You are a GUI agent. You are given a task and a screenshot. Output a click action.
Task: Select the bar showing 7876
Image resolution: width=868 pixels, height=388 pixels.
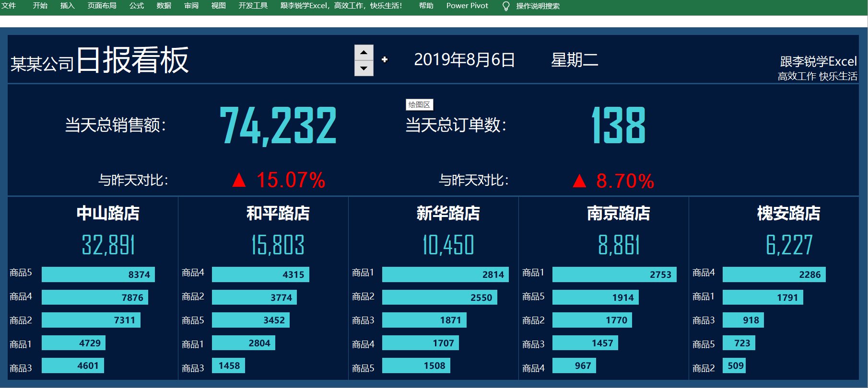[x=95, y=297]
